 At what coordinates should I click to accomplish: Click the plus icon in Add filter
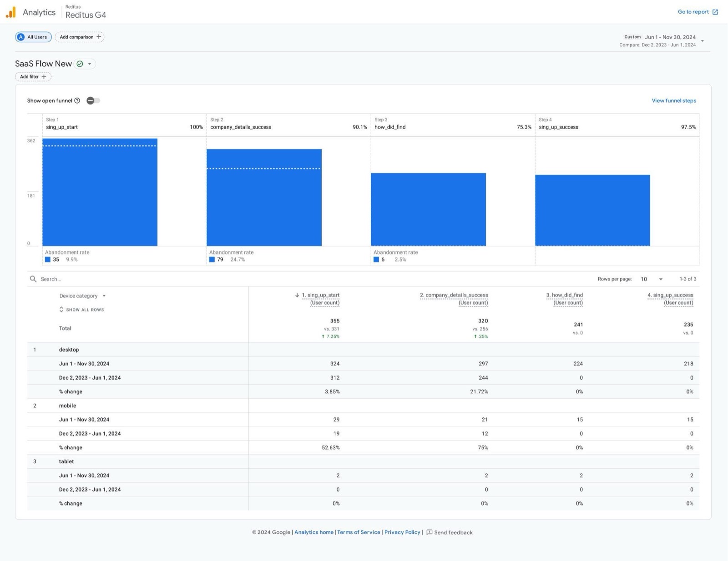click(x=44, y=77)
